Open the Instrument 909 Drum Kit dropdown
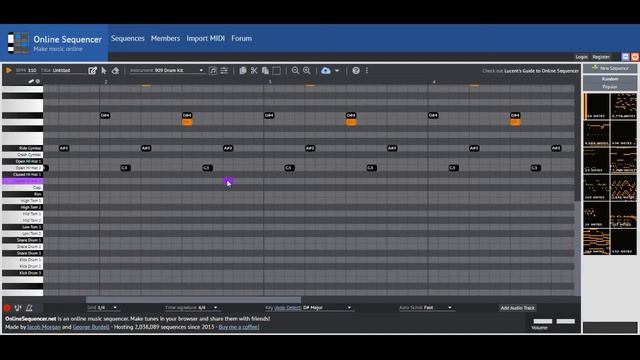Viewport: 640px width, 360px height. coord(166,71)
